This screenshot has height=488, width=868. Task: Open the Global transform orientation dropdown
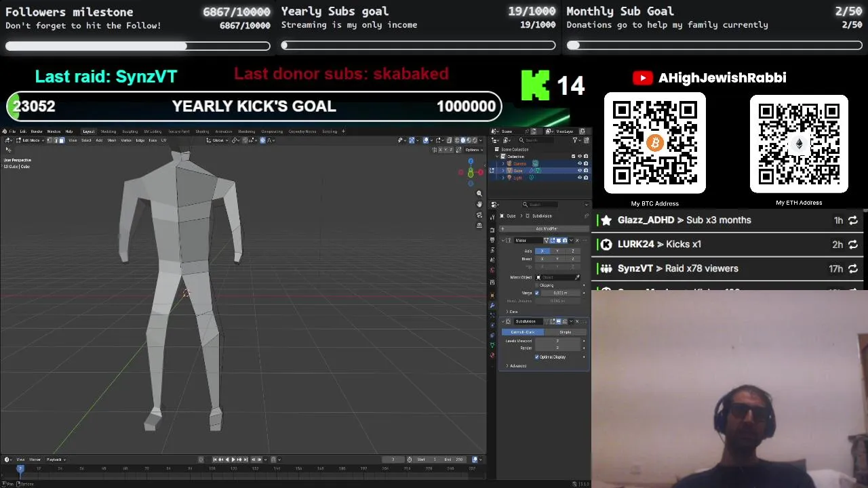[218, 140]
